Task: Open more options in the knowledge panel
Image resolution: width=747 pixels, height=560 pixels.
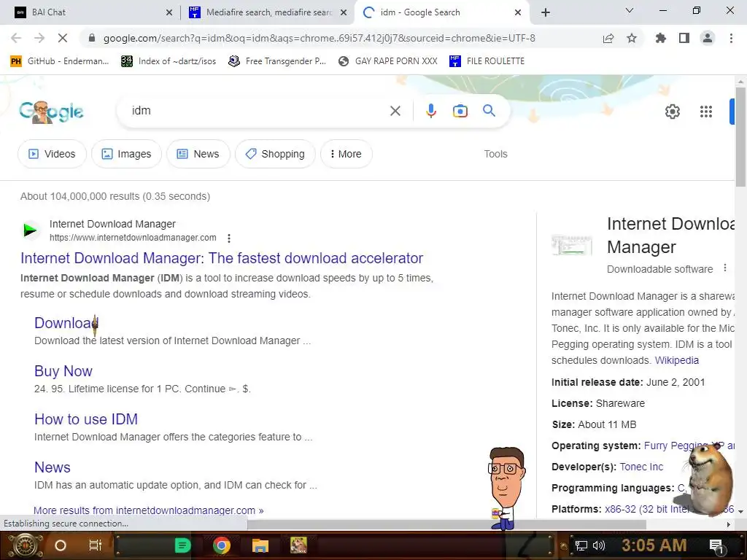Action: click(x=725, y=268)
